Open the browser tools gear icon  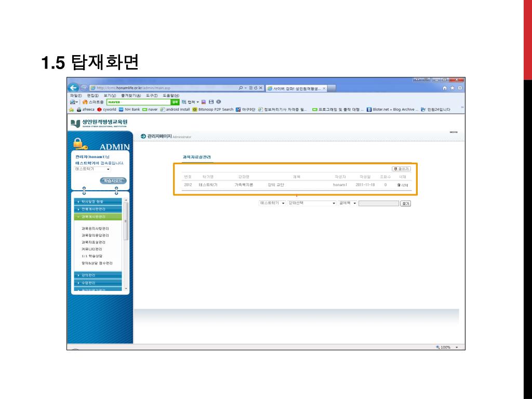pos(460,88)
